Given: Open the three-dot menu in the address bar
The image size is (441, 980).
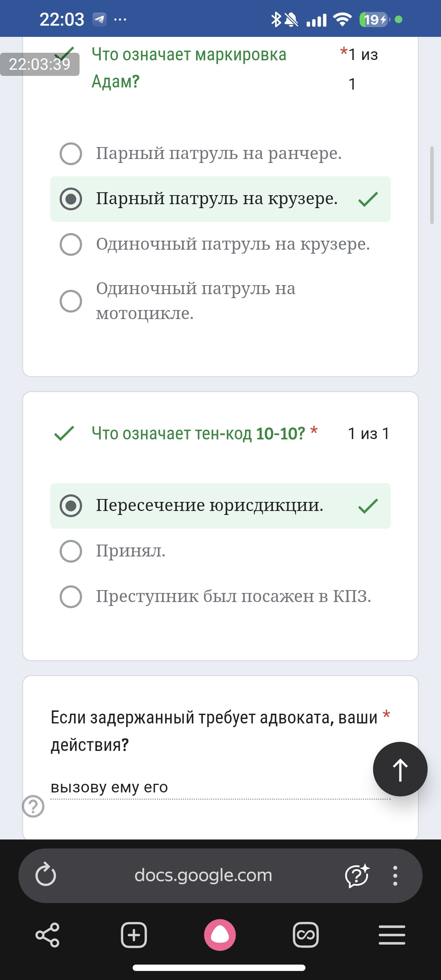Looking at the screenshot, I should pos(395,875).
